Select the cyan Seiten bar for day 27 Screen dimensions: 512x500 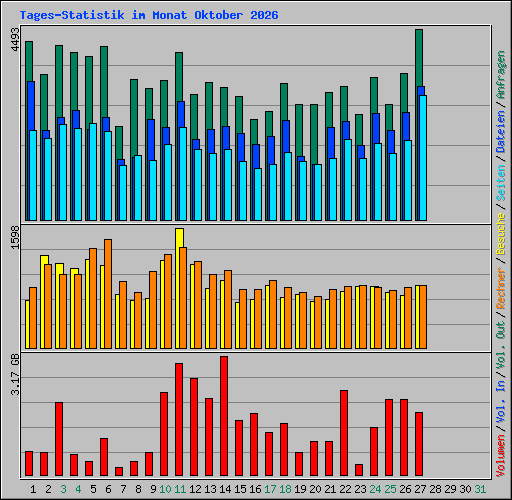[423, 158]
